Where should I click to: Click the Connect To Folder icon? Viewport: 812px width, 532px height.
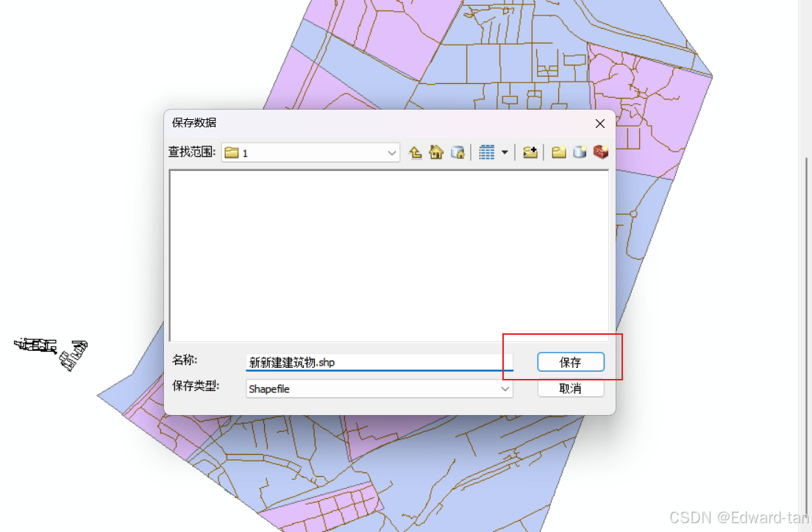click(x=530, y=152)
